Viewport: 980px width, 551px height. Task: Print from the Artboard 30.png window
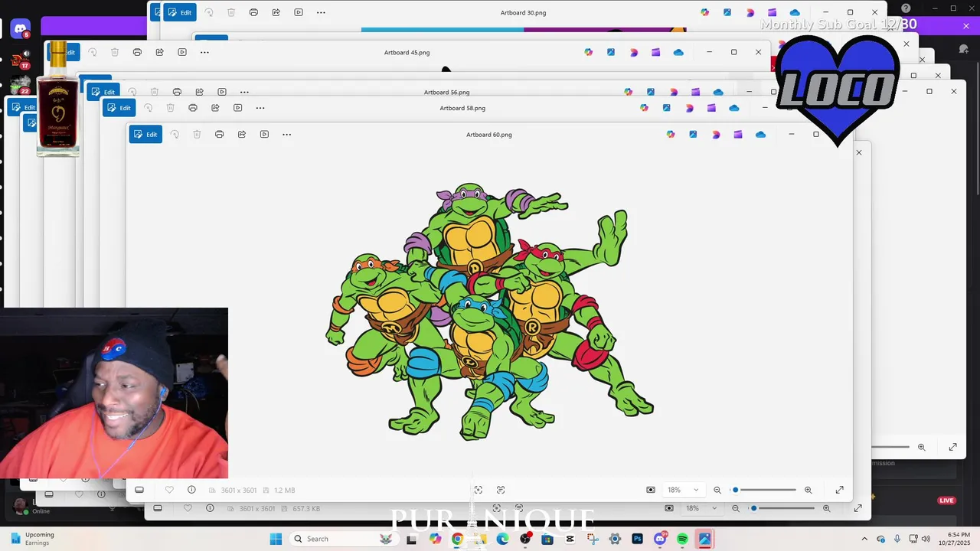coord(253,12)
